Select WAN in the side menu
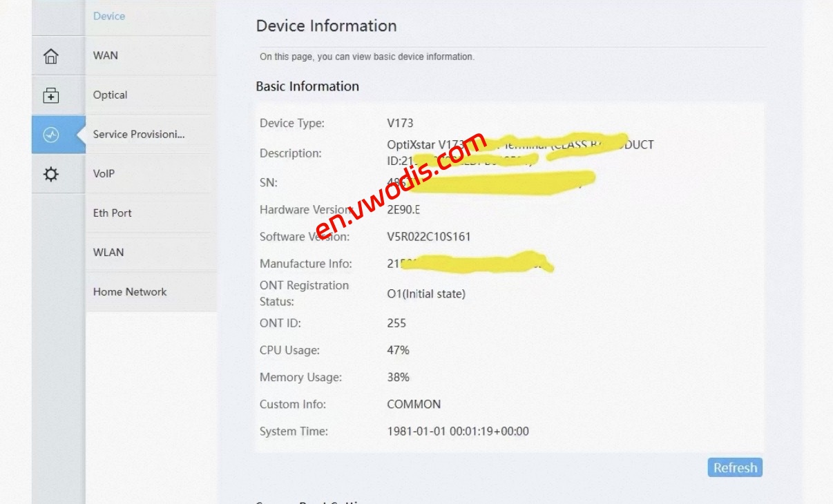 tap(106, 55)
